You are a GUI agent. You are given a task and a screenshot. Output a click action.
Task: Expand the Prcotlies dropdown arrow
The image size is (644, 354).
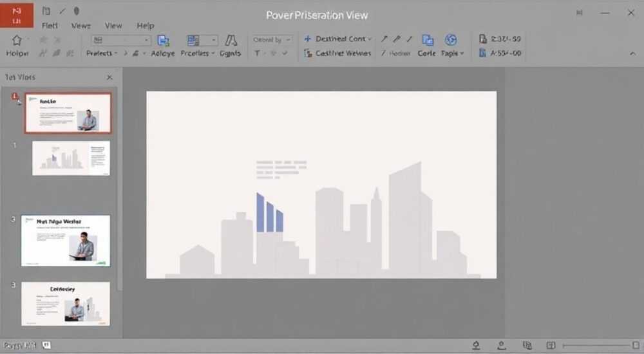pos(213,53)
